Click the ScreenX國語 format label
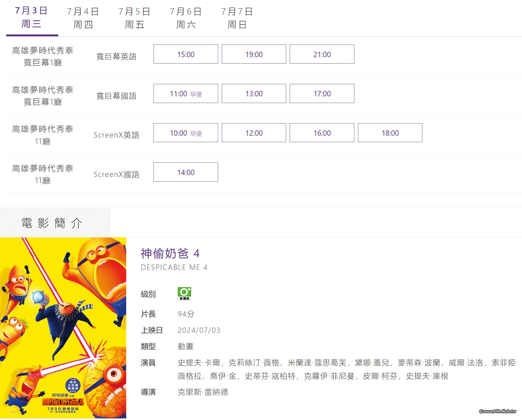This screenshot has width=522, height=420. (116, 174)
